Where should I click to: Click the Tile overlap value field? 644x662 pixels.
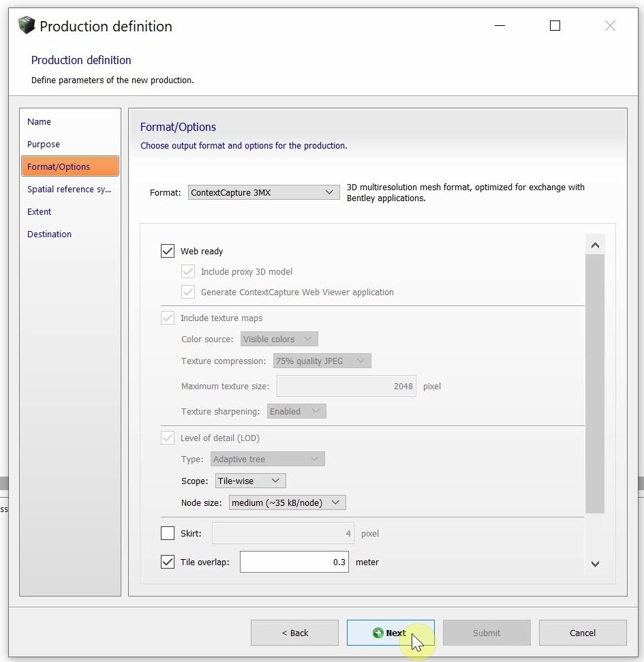[294, 562]
